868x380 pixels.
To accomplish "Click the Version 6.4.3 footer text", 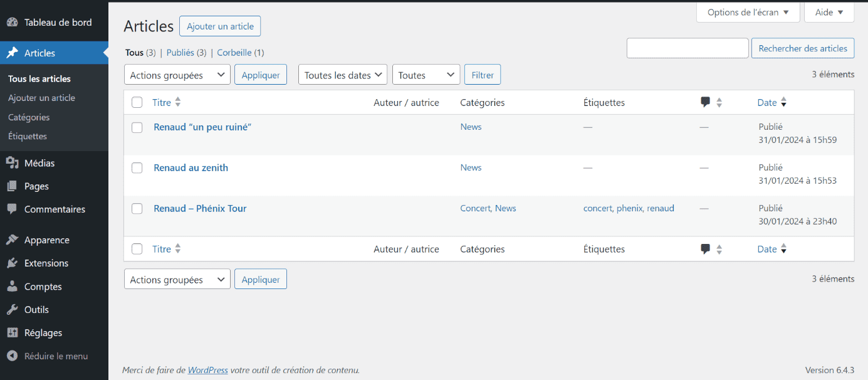I will coord(829,370).
